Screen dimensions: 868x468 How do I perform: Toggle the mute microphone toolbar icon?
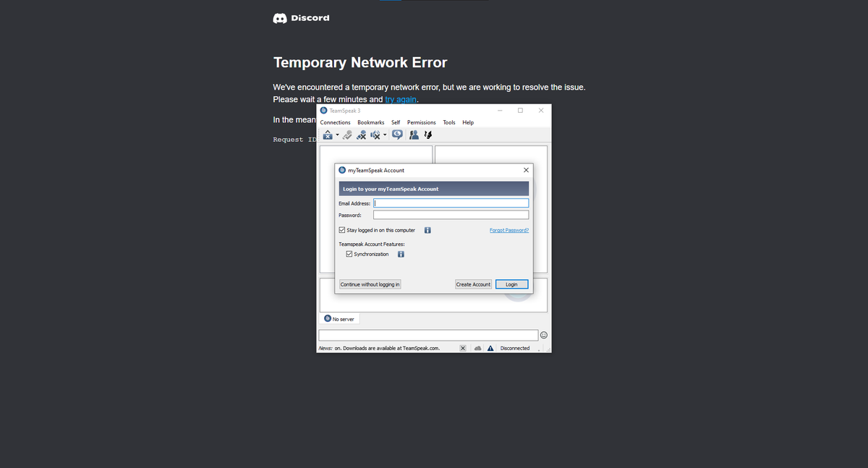tap(361, 135)
